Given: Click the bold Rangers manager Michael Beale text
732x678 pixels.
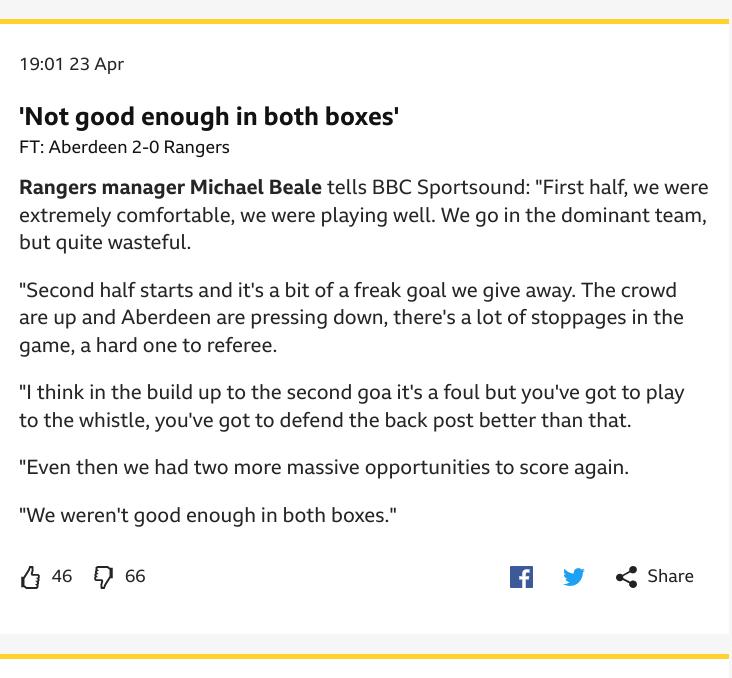Looking at the screenshot, I should click(170, 187).
